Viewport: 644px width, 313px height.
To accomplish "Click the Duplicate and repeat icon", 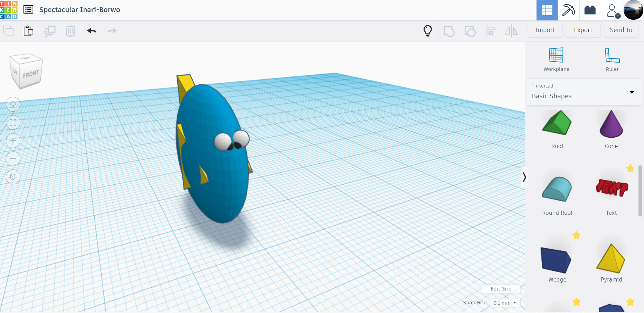I will click(50, 31).
